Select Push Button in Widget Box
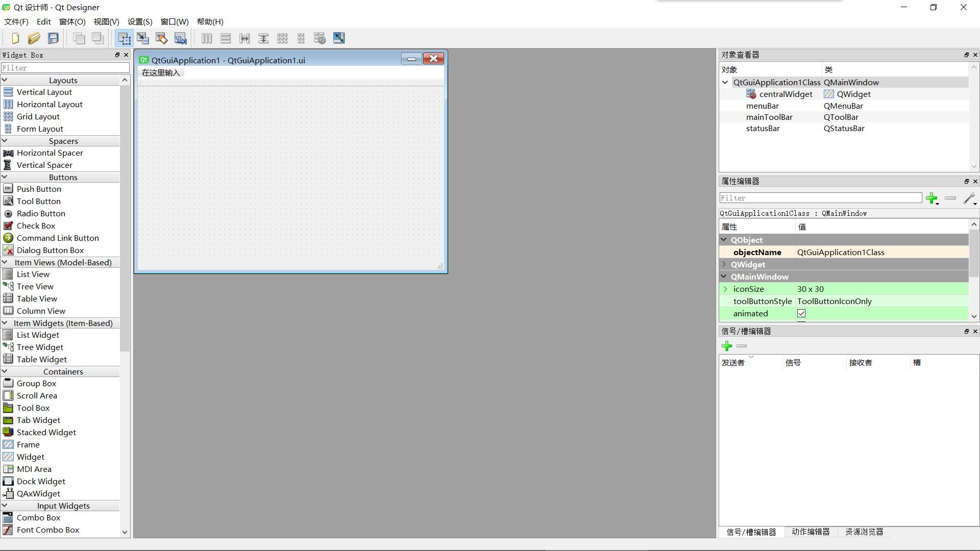The width and height of the screenshot is (980, 551). 39,189
